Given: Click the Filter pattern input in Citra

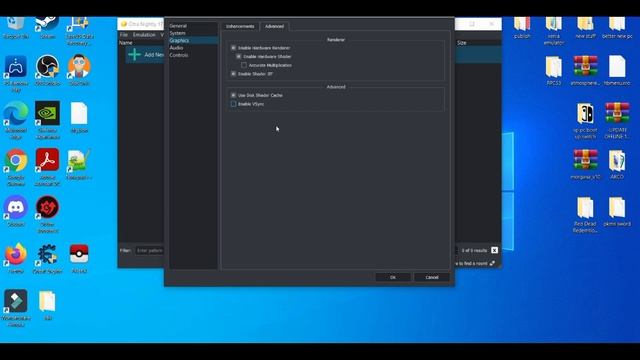Looking at the screenshot, I should [149, 250].
